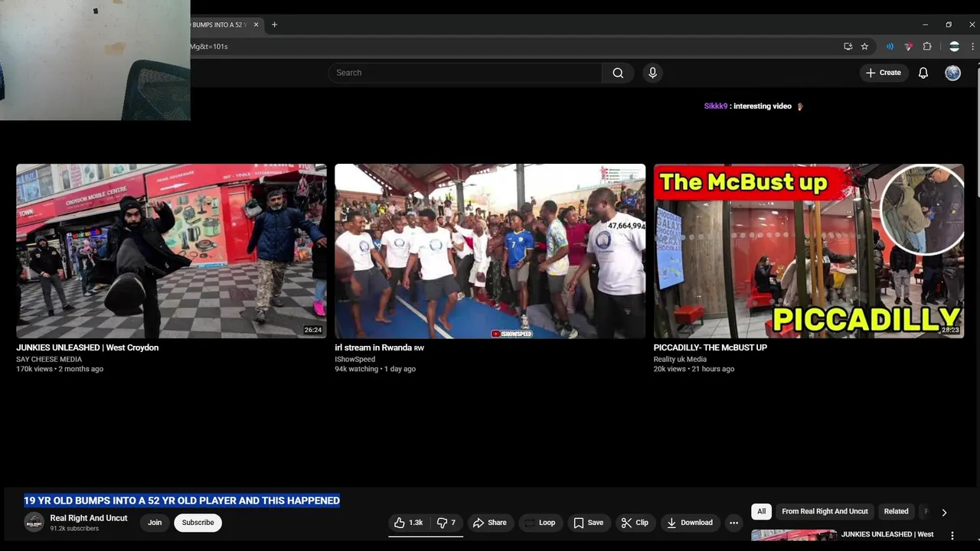Save video to a playlist
980x551 pixels.
[588, 523]
